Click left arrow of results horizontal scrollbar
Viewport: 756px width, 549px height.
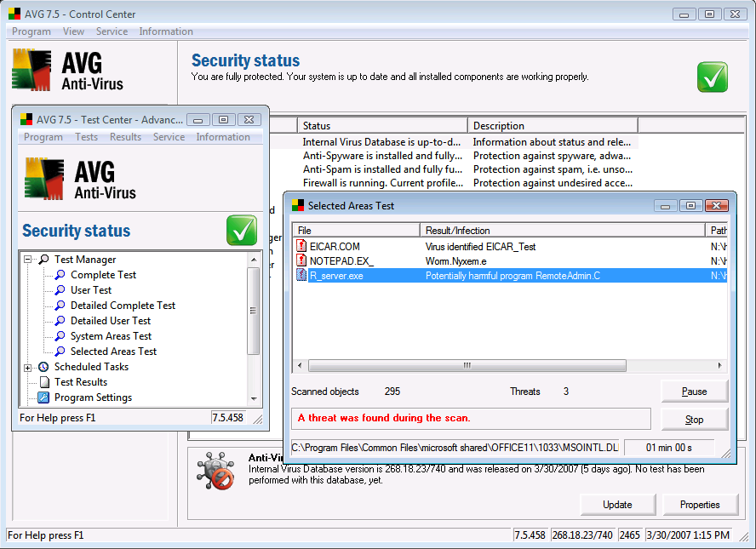click(300, 365)
